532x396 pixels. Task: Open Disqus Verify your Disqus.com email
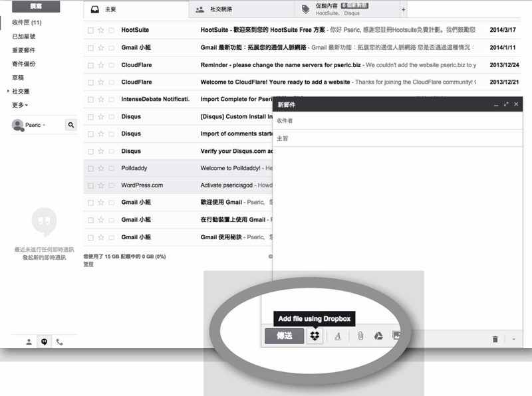237,151
